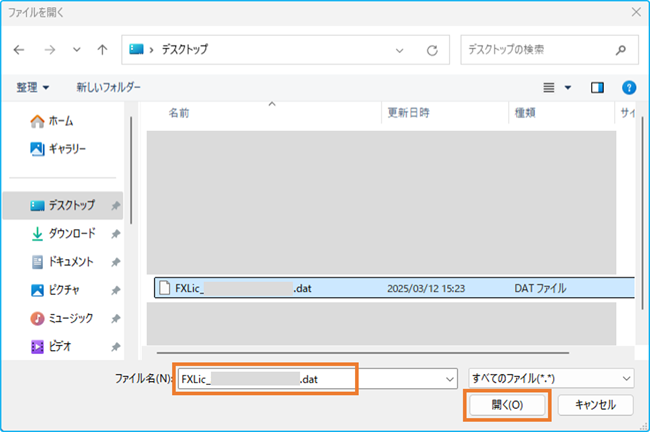
Task: Click the DAT ファイル type cell
Action: pos(540,288)
